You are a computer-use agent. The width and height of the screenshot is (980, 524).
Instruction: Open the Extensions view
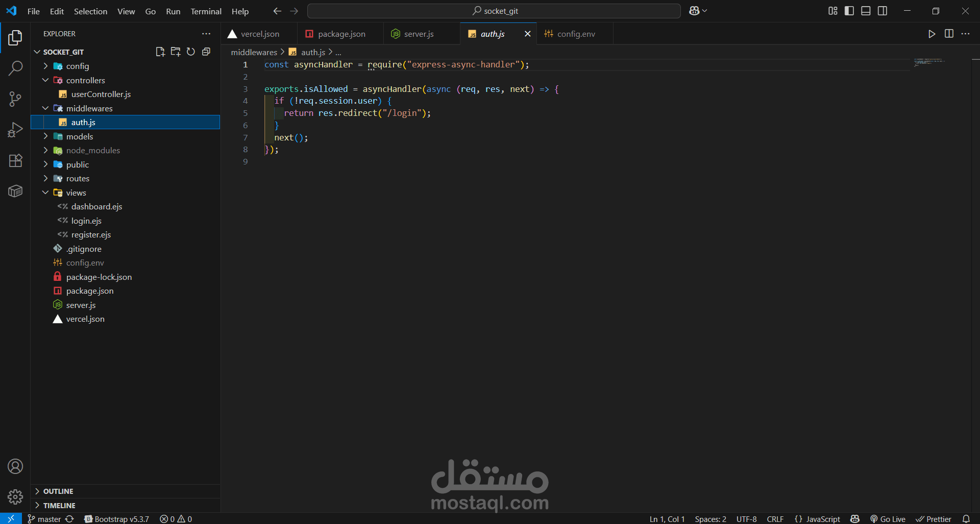15,160
